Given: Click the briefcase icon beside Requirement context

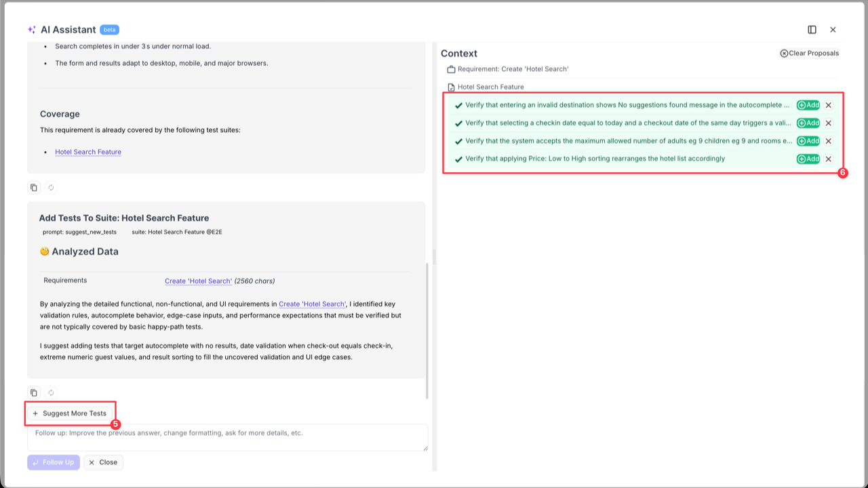Looking at the screenshot, I should point(452,68).
